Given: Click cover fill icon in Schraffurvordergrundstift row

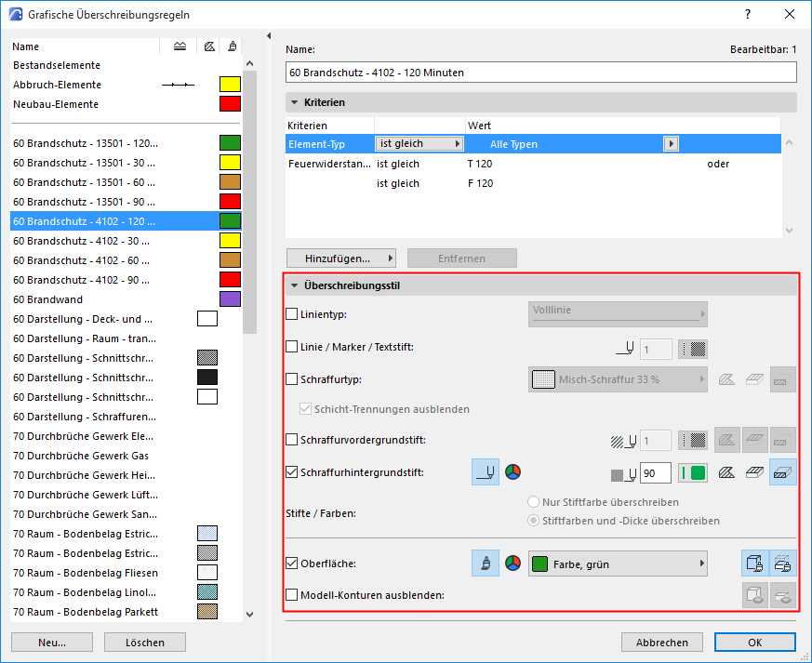Looking at the screenshot, I should point(754,441).
